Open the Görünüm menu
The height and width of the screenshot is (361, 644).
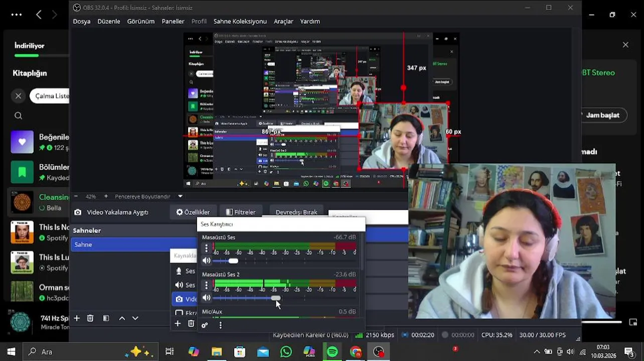pyautogui.click(x=141, y=21)
